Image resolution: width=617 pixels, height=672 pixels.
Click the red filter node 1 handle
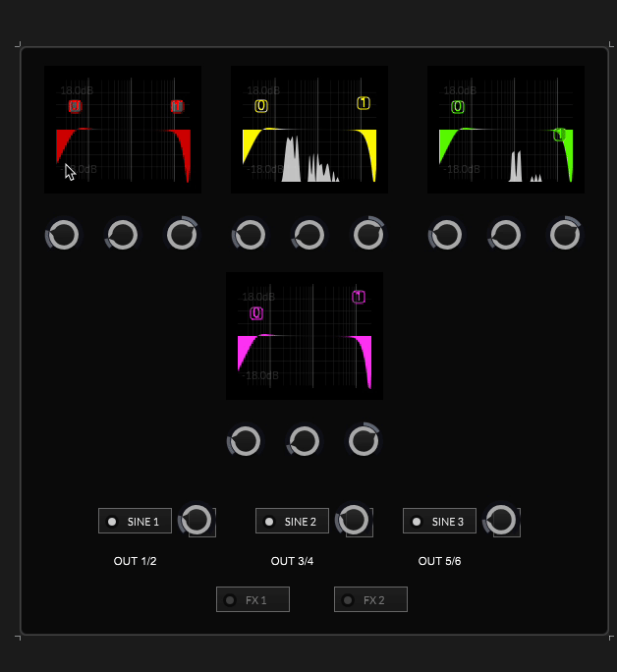177,106
